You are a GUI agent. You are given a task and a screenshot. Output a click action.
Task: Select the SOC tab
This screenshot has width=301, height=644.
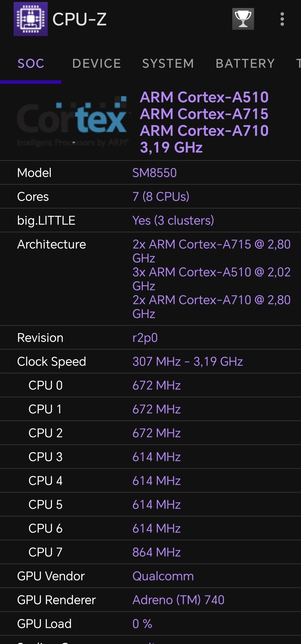click(31, 64)
